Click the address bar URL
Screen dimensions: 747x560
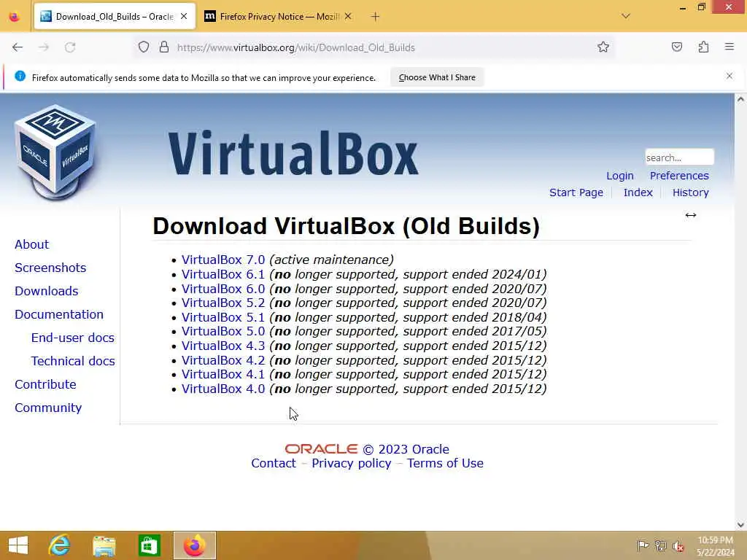click(x=296, y=47)
